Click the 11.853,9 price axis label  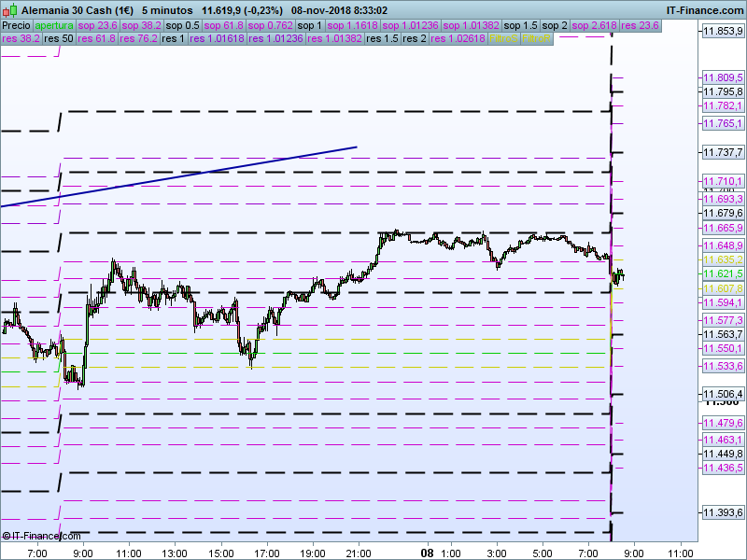pos(723,31)
